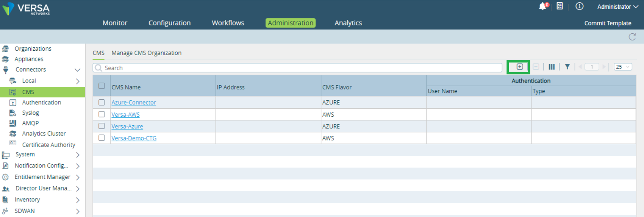Image resolution: width=644 pixels, height=217 pixels.
Task: Check the Versa-Demo-CTG row checkbox
Action: pos(102,138)
